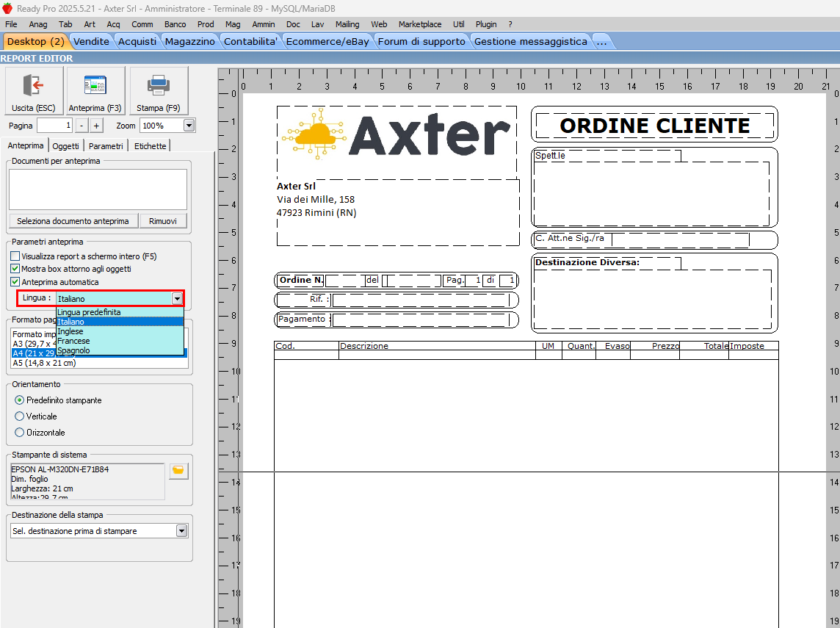Open the Zoom 100% dropdown
This screenshot has width=840, height=628.
pyautogui.click(x=189, y=126)
